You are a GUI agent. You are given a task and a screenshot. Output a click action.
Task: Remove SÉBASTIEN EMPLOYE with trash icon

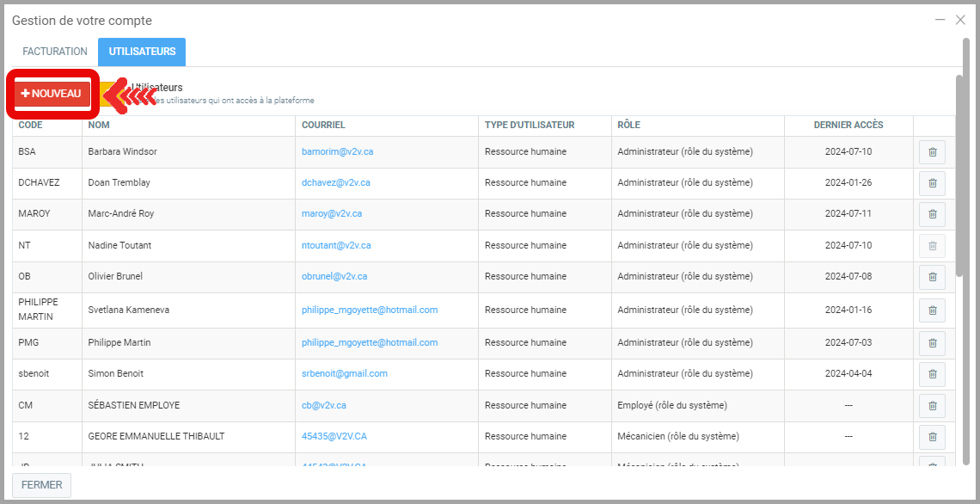pos(932,405)
